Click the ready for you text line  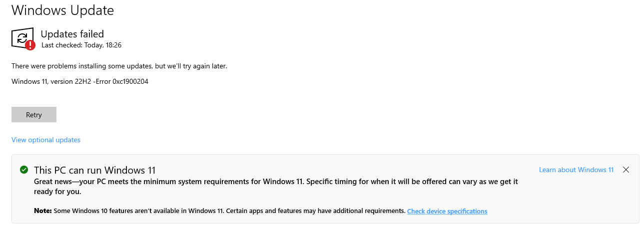(x=57, y=192)
